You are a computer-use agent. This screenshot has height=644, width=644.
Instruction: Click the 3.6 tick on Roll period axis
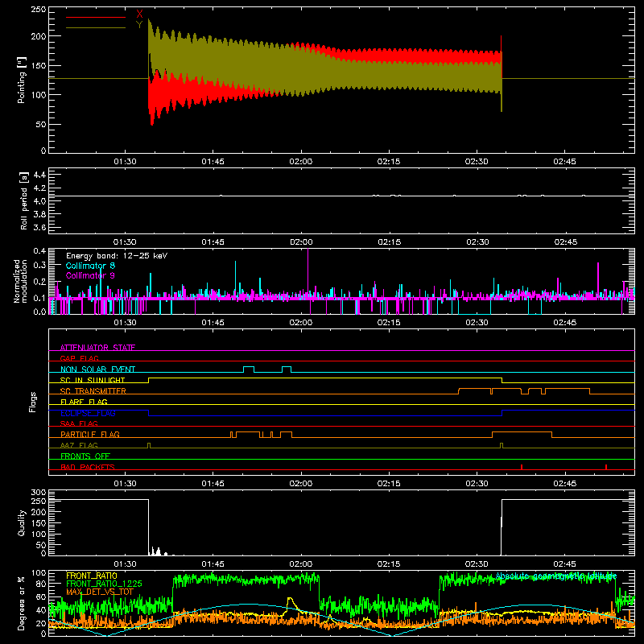coord(39,227)
